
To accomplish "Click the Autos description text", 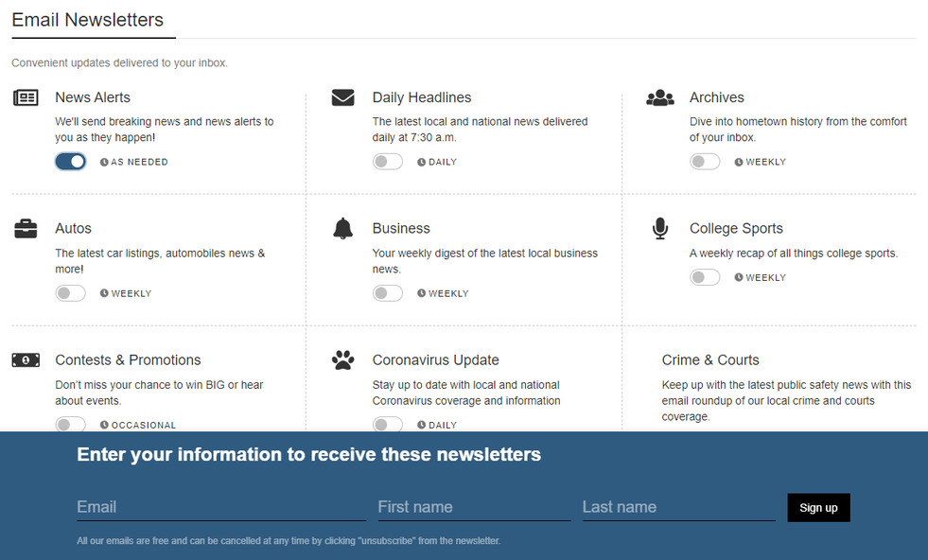I will tap(160, 261).
